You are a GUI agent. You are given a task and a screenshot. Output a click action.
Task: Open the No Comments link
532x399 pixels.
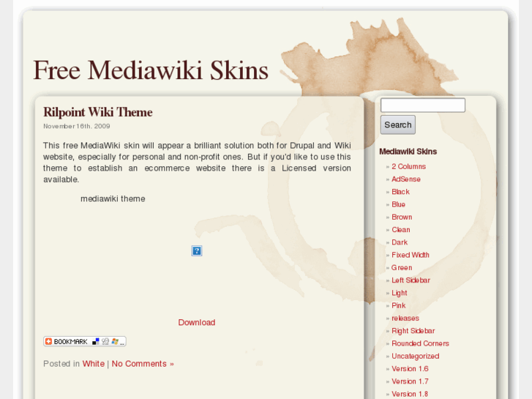click(x=143, y=364)
